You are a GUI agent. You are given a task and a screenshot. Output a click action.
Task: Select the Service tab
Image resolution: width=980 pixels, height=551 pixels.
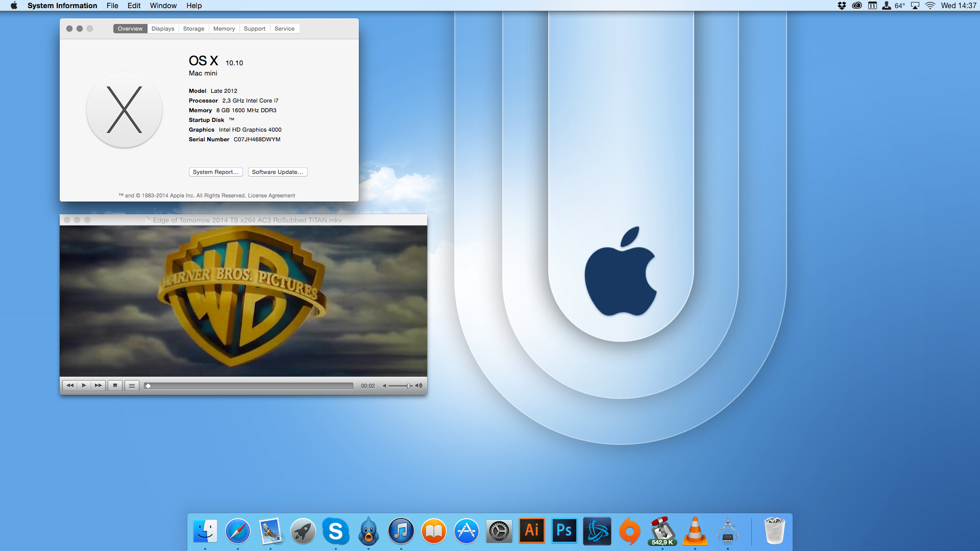tap(283, 28)
